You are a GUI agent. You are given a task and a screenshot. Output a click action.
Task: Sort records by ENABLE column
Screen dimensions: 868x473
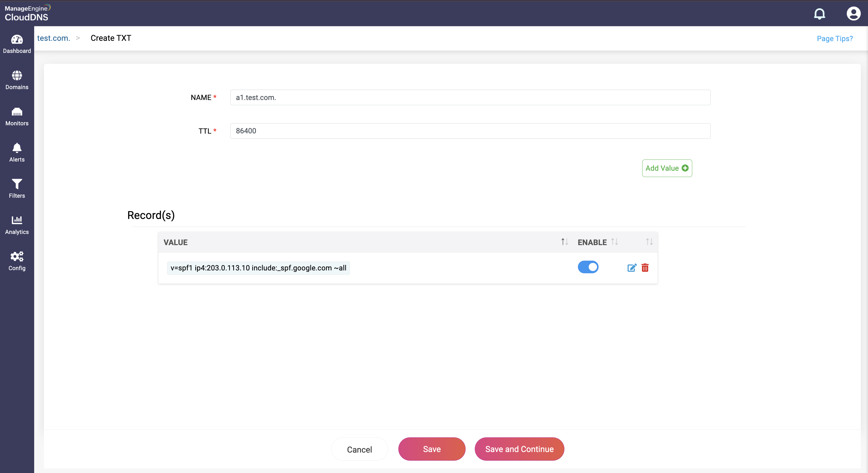614,242
